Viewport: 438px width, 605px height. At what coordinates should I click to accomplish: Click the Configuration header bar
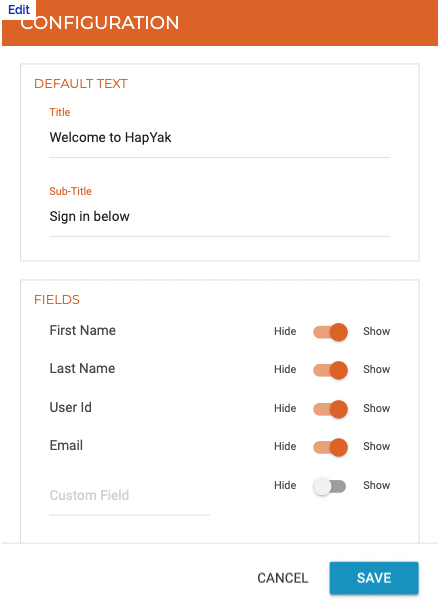coord(220,23)
